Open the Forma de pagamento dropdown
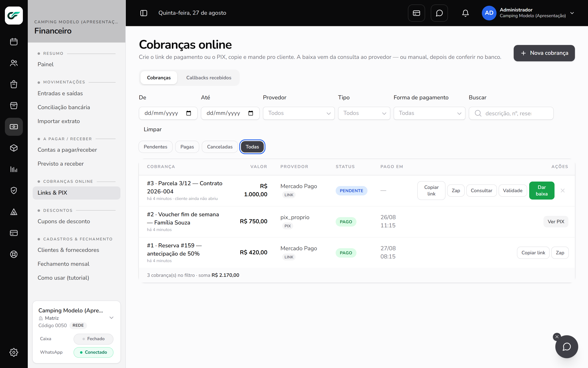This screenshot has width=588, height=368. click(x=429, y=113)
